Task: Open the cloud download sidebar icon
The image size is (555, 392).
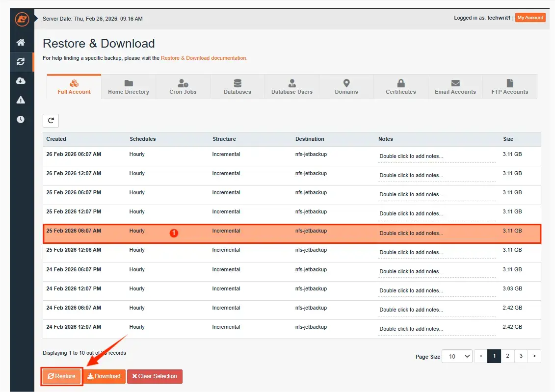Action: pyautogui.click(x=21, y=81)
